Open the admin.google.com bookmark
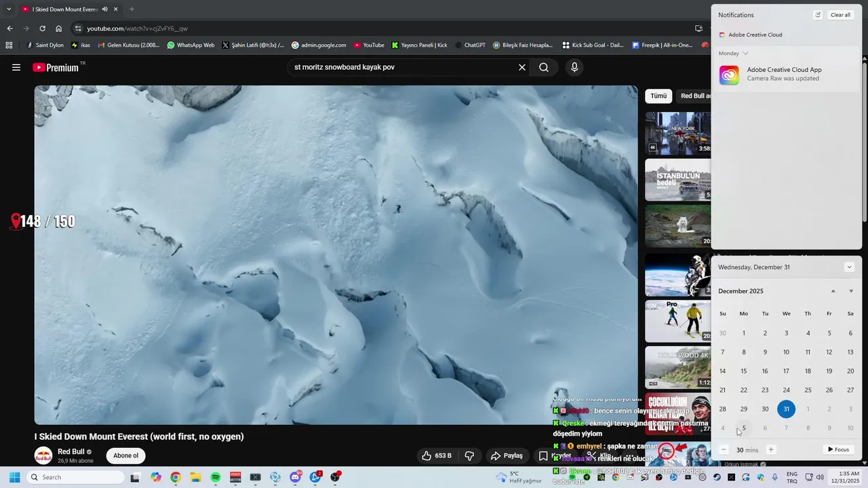Image resolution: width=868 pixels, height=488 pixels. point(319,45)
